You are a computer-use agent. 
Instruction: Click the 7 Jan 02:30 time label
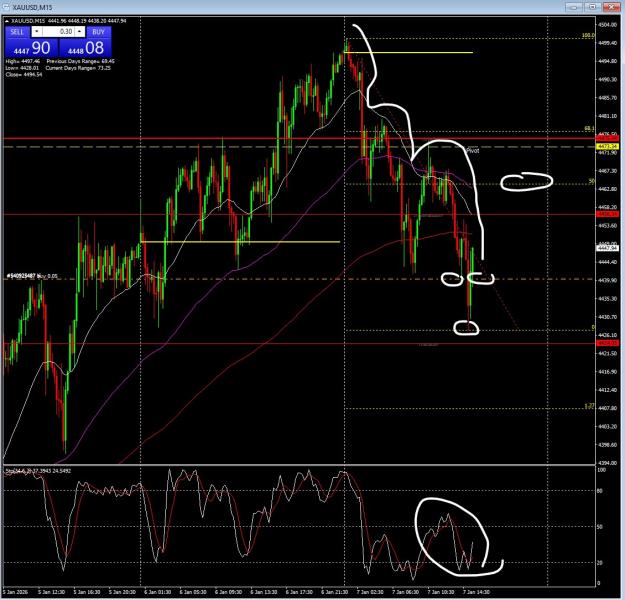[x=370, y=592]
